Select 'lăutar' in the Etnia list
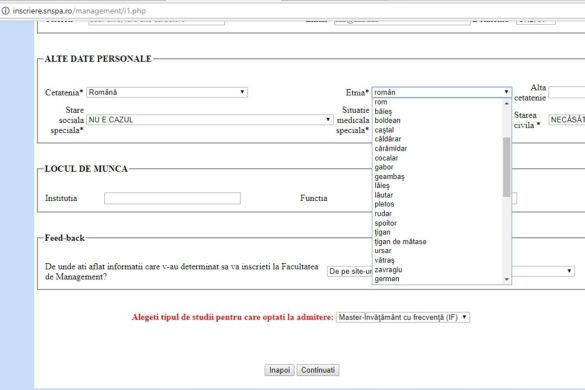585x390 pixels. tap(438, 195)
